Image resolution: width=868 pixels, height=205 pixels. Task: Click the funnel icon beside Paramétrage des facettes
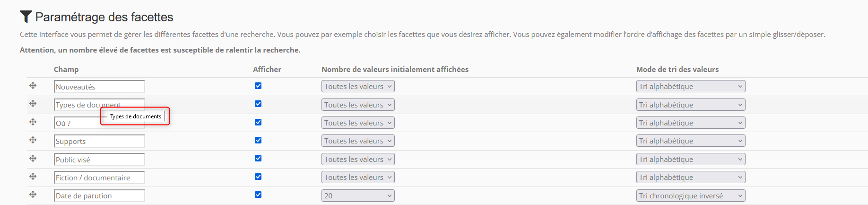(26, 17)
